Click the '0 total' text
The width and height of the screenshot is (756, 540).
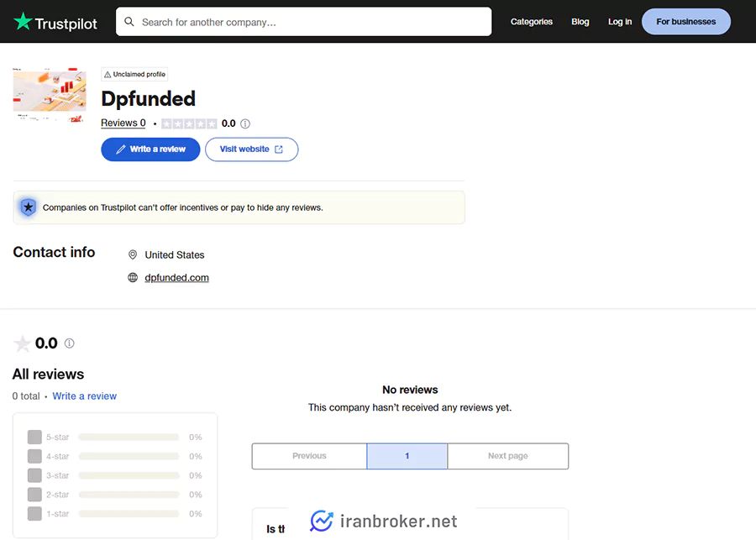click(26, 396)
